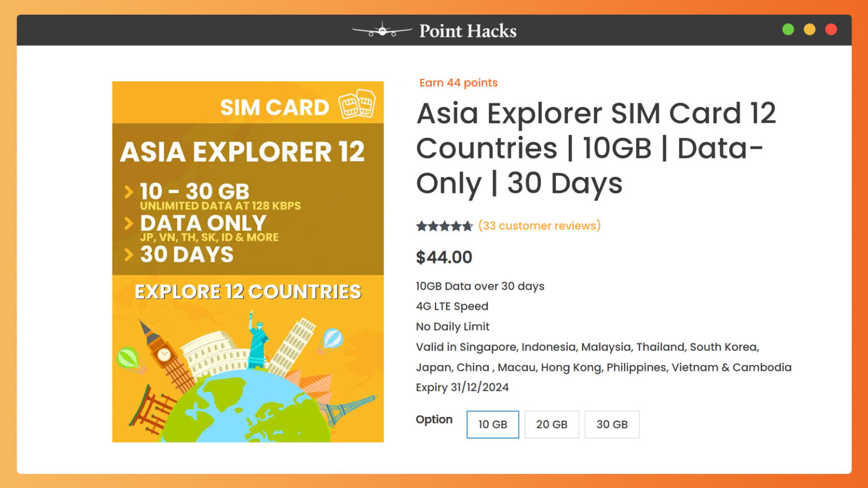Click the red window control dot
The height and width of the screenshot is (488, 868).
[x=831, y=29]
